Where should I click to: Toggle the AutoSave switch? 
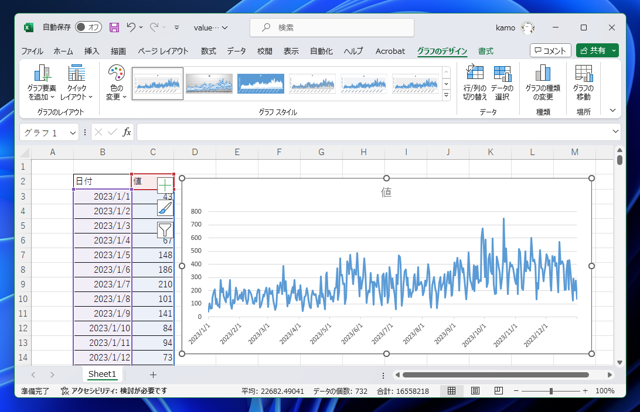pos(88,27)
